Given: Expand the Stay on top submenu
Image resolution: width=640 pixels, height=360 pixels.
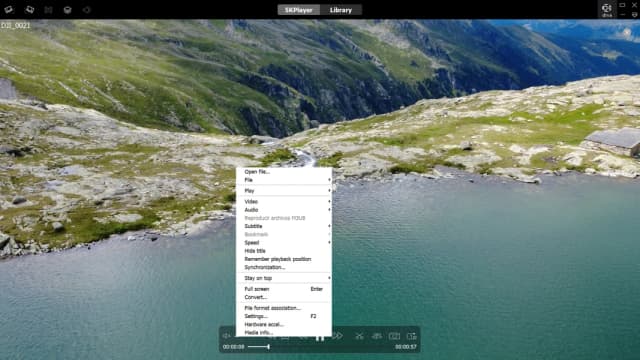Looking at the screenshot, I should 284,278.
